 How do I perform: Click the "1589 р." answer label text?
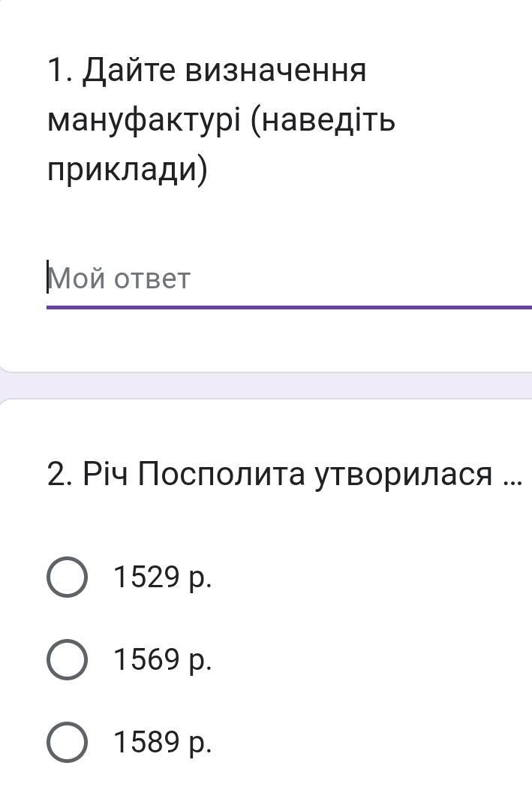pos(163,742)
